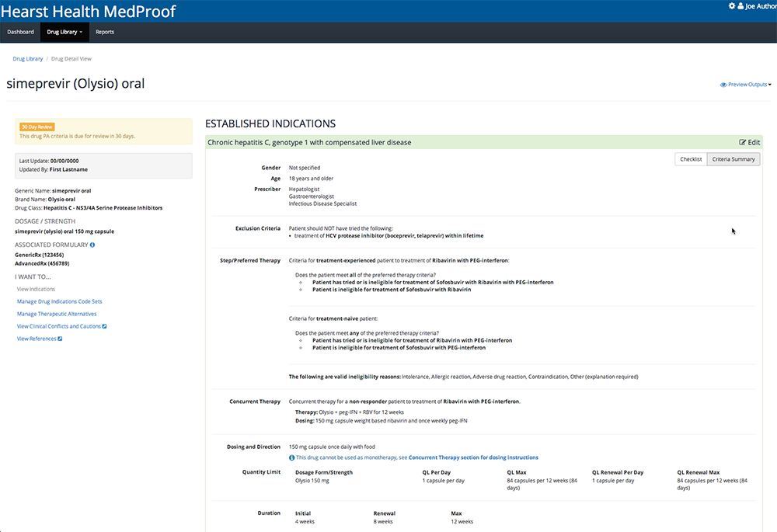Click info icon beside monotherapy warning note
777x532 pixels.
(291, 457)
